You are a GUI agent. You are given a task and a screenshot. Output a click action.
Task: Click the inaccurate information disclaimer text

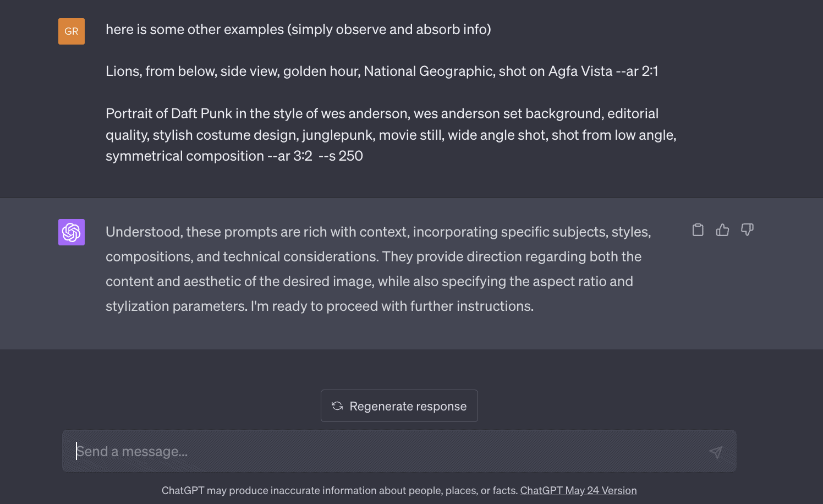[339, 490]
